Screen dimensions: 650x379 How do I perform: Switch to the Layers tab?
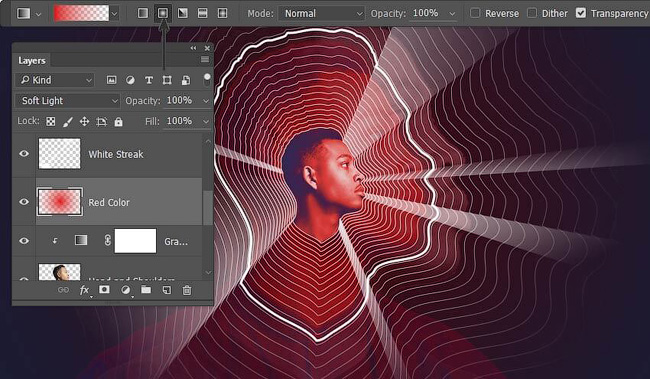pyautogui.click(x=32, y=61)
